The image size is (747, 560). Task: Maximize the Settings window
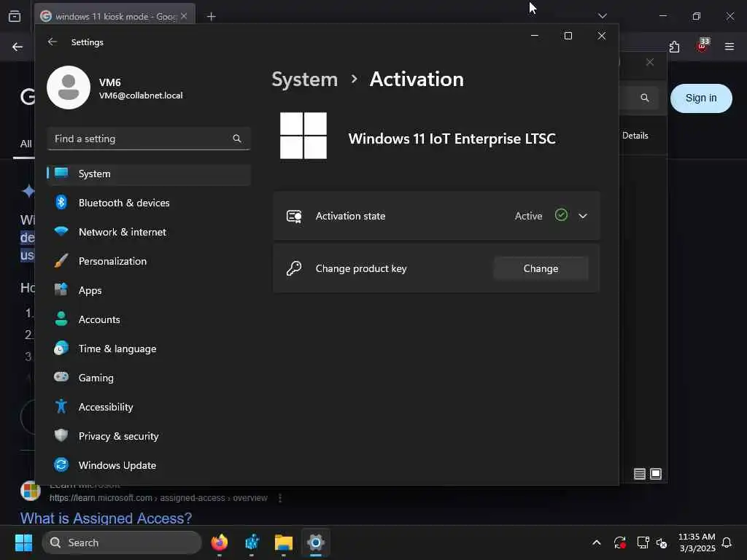tap(568, 36)
